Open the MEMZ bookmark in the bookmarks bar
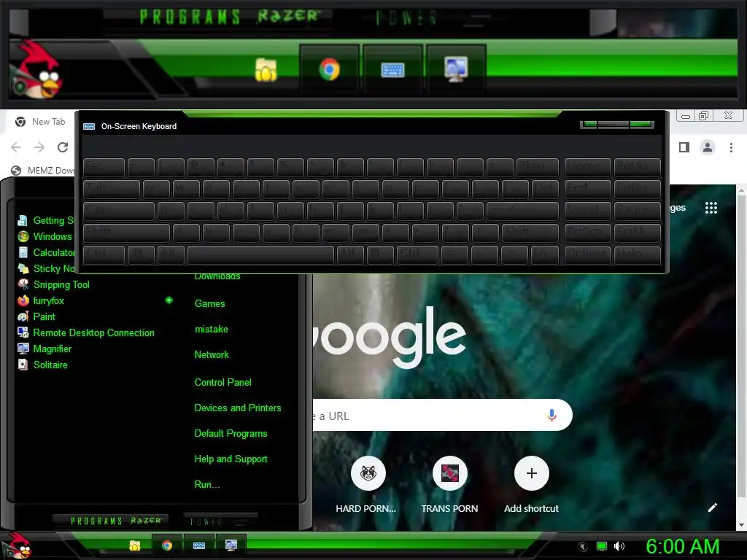 point(43,170)
